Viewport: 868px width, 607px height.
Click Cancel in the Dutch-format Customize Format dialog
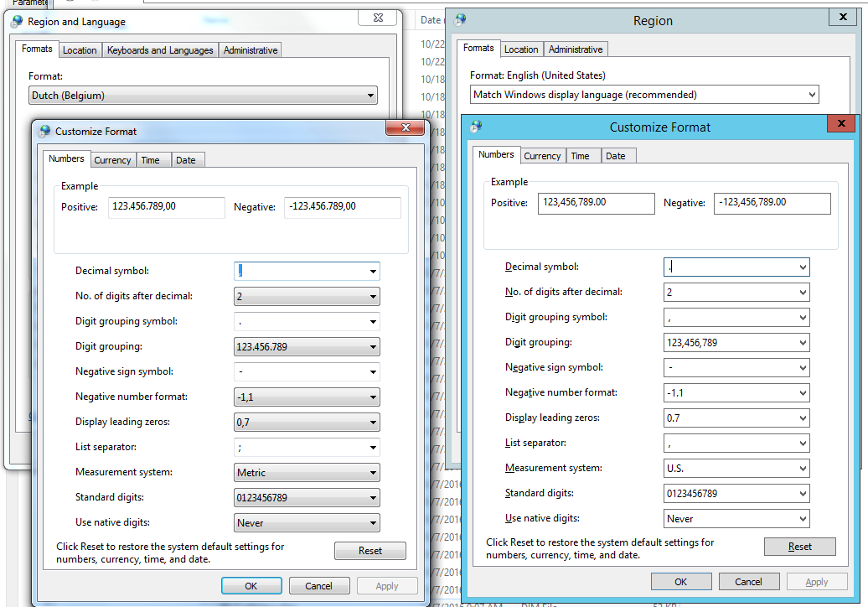click(x=318, y=586)
